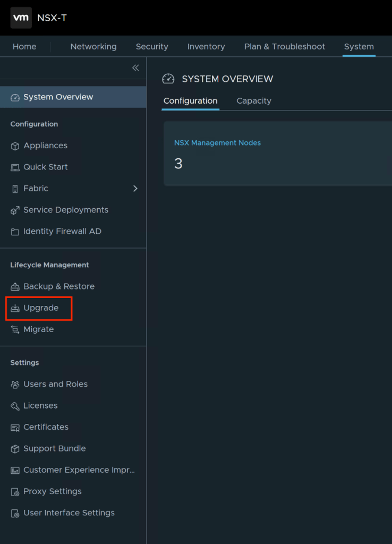Screen dimensions: 392x544
Task: Expand the Fabric submenu arrow
Action: coord(135,189)
